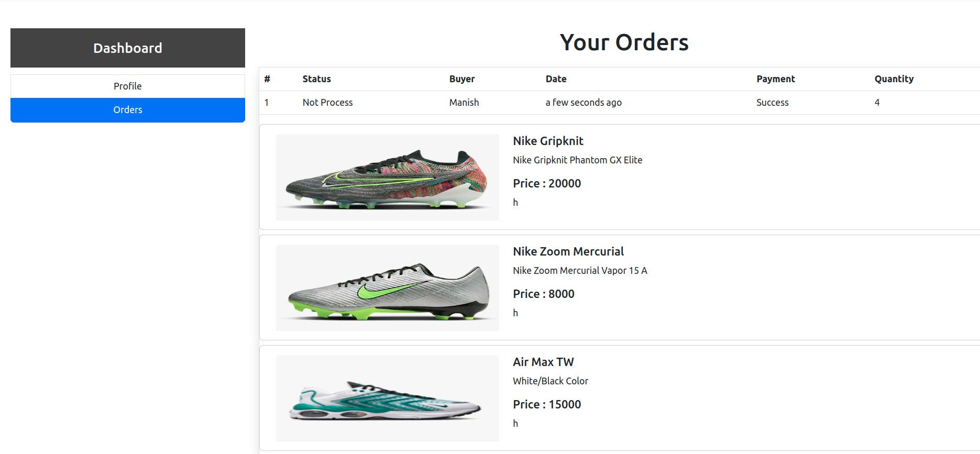The image size is (980, 454).
Task: Click the Success payment status
Action: 772,102
